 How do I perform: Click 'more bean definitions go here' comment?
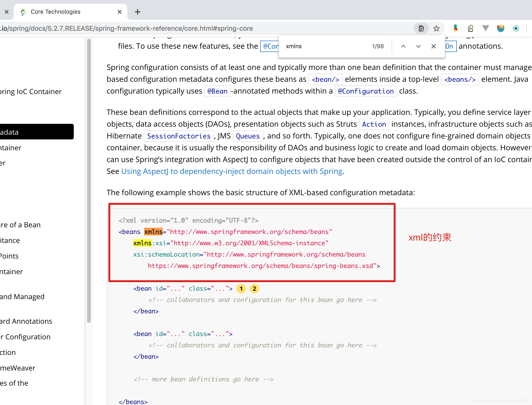point(203,379)
